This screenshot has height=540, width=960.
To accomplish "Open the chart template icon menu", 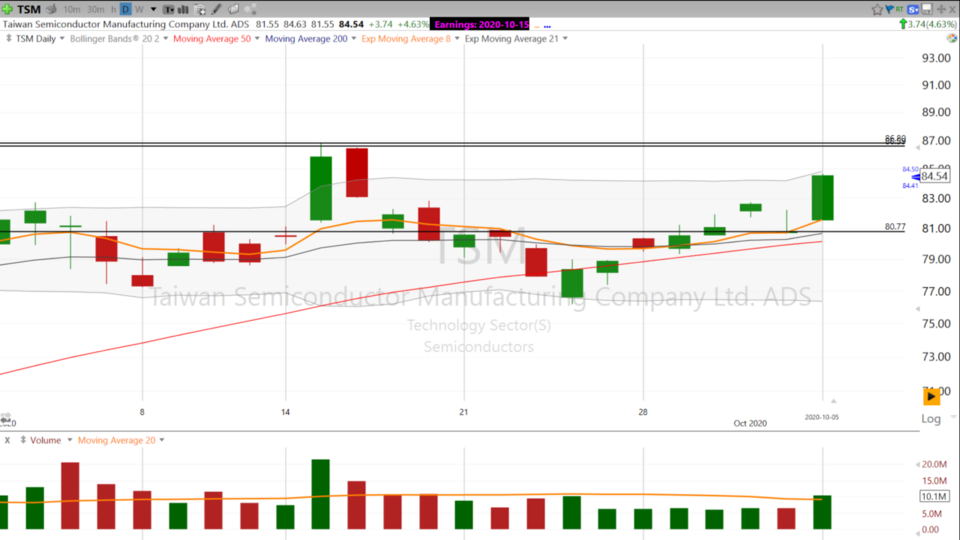I will click(168, 9).
